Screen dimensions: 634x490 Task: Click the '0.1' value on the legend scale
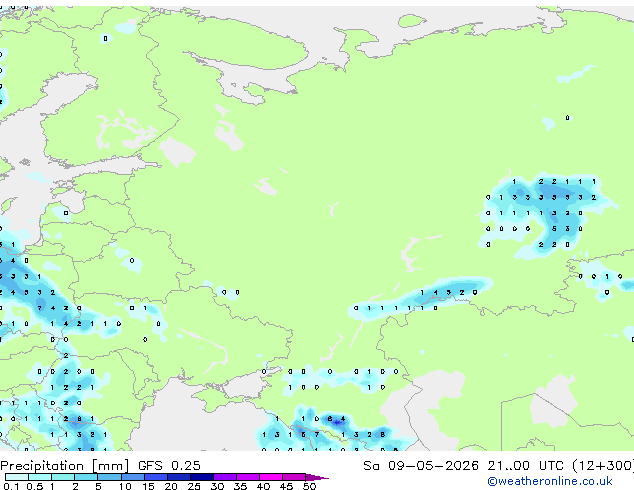click(x=11, y=486)
